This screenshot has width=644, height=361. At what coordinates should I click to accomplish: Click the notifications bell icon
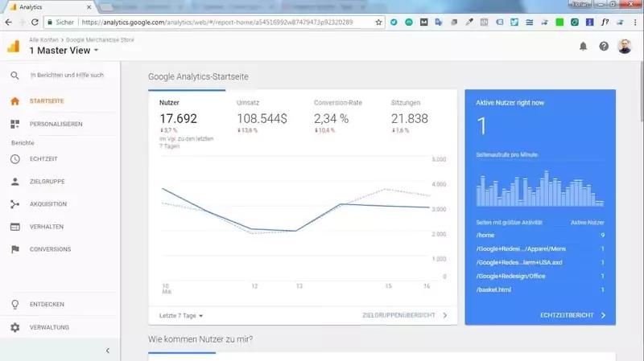tap(583, 47)
